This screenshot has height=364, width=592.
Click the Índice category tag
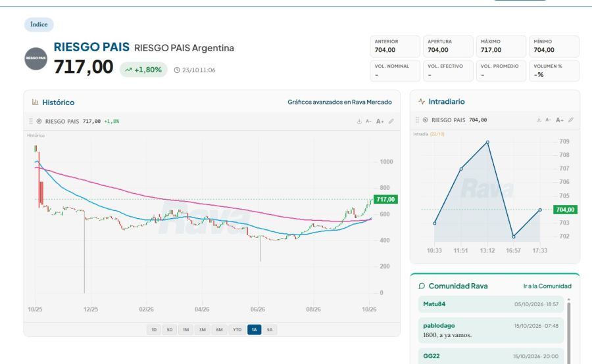pyautogui.click(x=39, y=24)
